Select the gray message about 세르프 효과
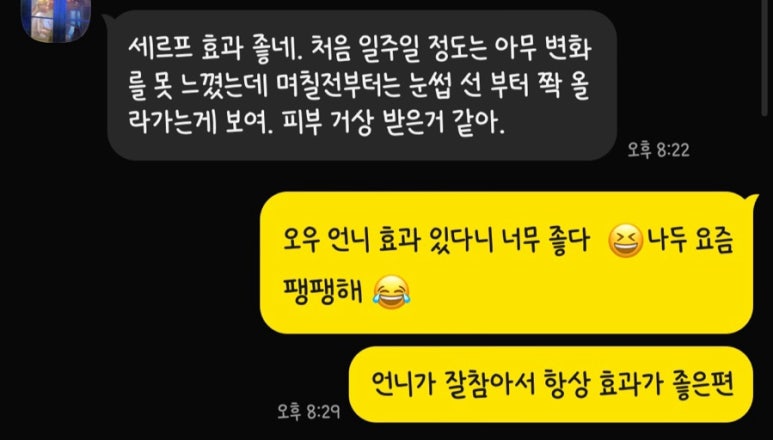 click(362, 85)
